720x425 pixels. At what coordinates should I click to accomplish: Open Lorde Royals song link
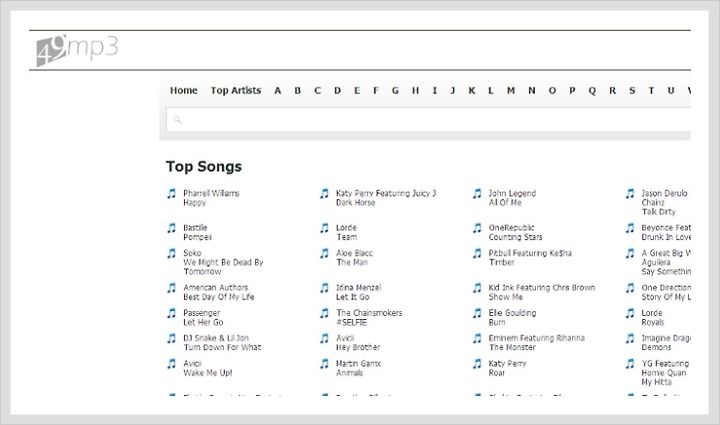pyautogui.click(x=652, y=318)
